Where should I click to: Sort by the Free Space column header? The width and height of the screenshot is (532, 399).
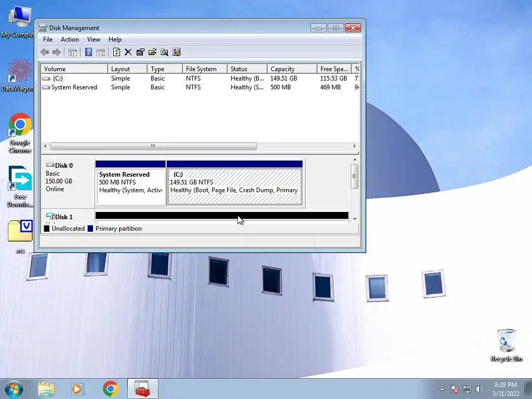(x=334, y=69)
